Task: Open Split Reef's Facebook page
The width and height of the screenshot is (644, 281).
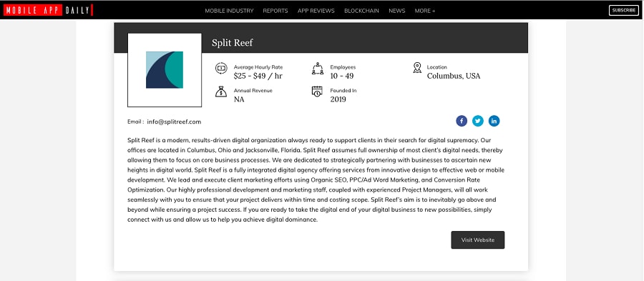Action: [x=462, y=121]
